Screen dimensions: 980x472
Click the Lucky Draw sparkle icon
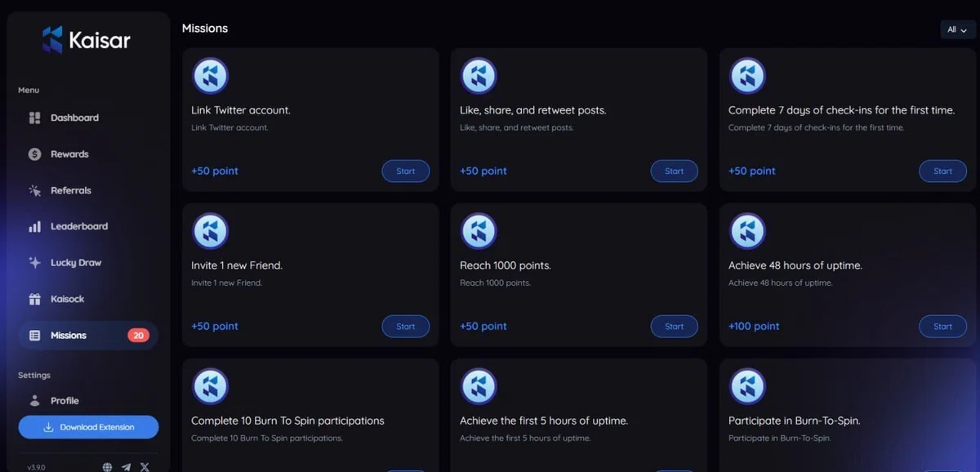[34, 263]
